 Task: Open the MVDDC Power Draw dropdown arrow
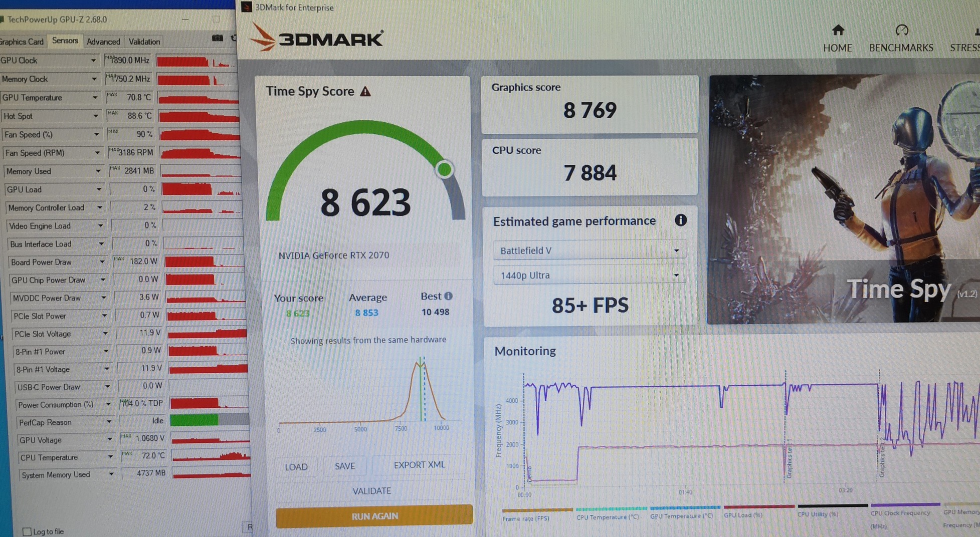click(x=103, y=298)
